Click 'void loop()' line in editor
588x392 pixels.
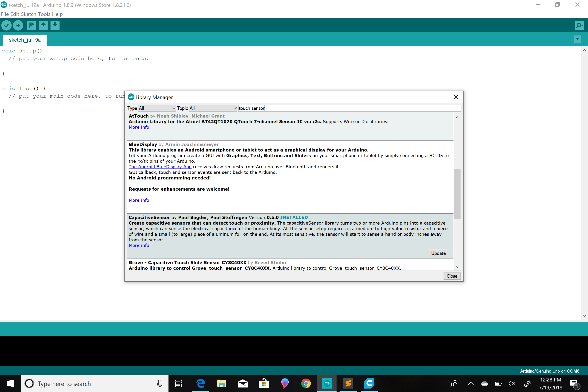[x=24, y=89]
